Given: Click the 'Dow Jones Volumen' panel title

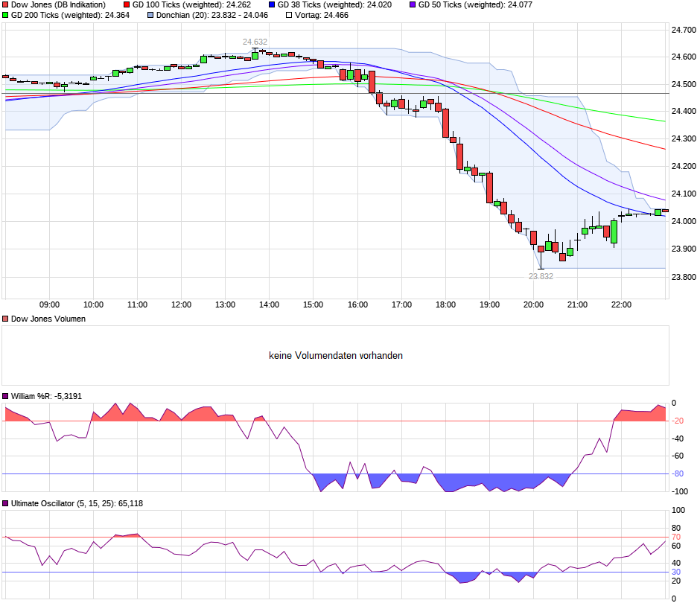Looking at the screenshot, I should pos(48,319).
